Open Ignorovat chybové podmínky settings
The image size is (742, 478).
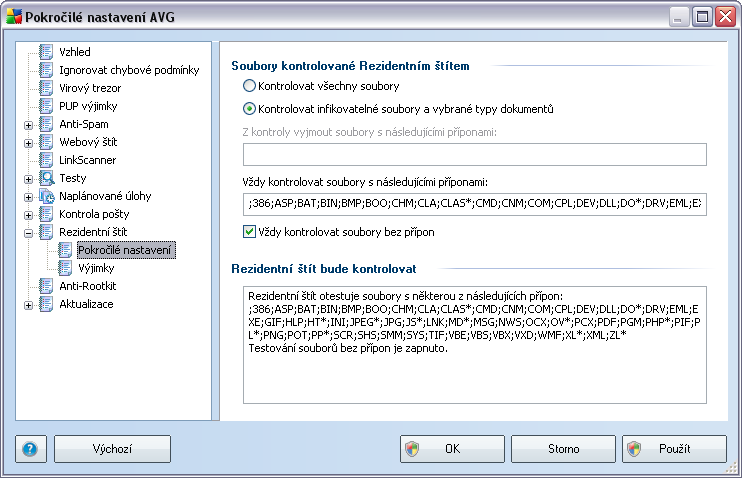pyautogui.click(x=129, y=70)
